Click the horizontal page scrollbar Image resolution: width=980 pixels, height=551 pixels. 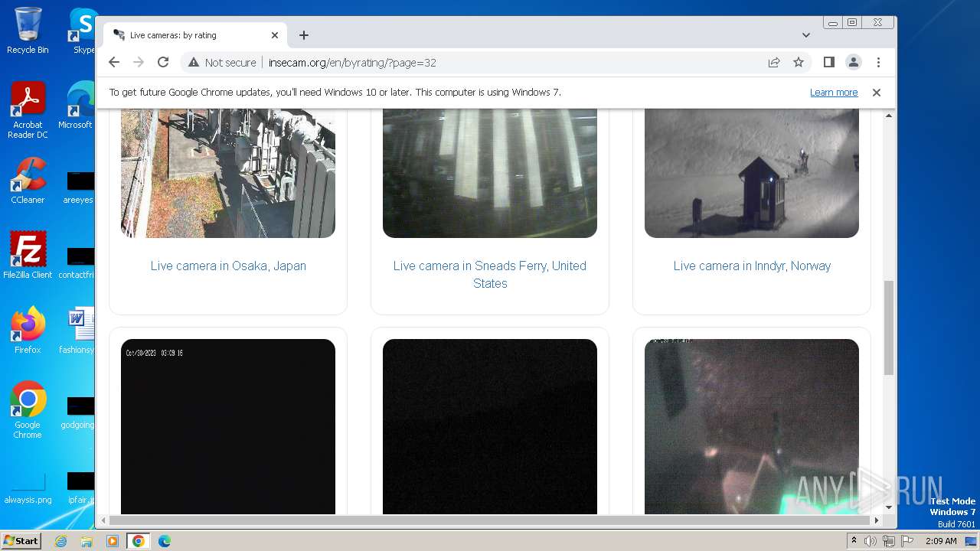(x=490, y=520)
